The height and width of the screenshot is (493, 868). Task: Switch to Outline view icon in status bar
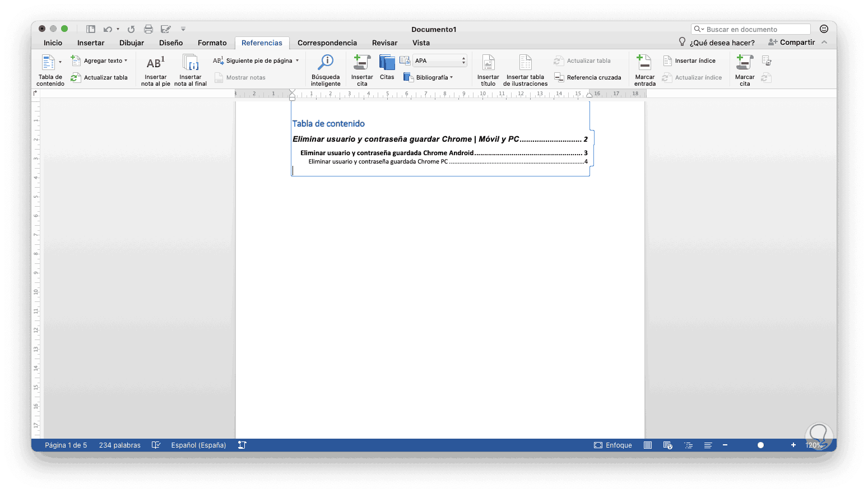tap(689, 445)
